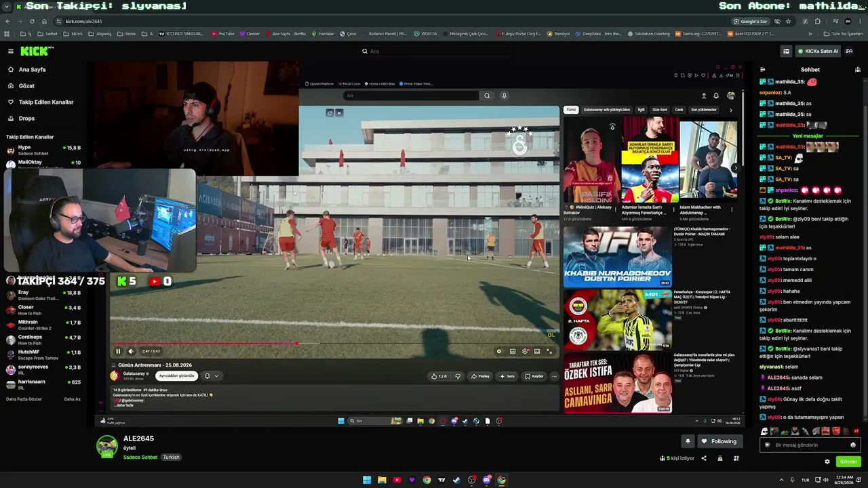Toggle Kick channel notification bell

click(x=688, y=441)
